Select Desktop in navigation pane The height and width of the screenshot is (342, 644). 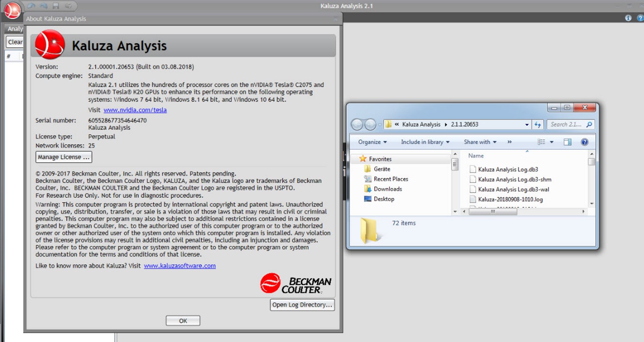(x=384, y=199)
